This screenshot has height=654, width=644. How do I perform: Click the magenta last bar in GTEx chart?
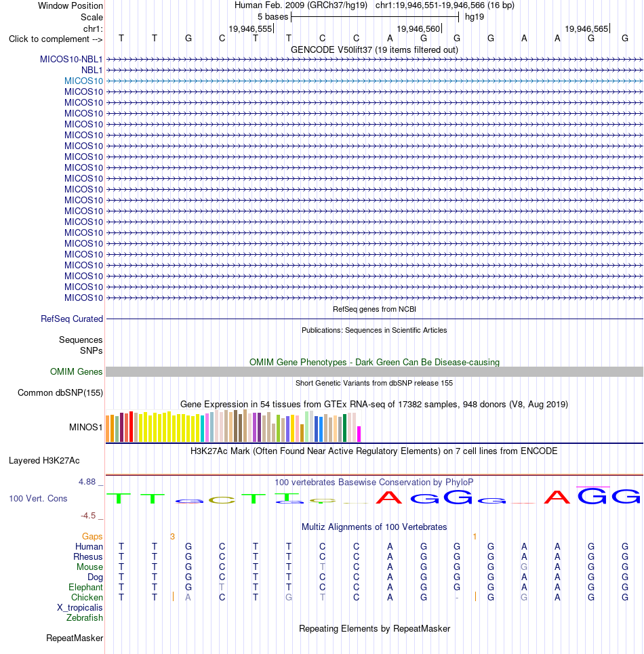coord(359,434)
